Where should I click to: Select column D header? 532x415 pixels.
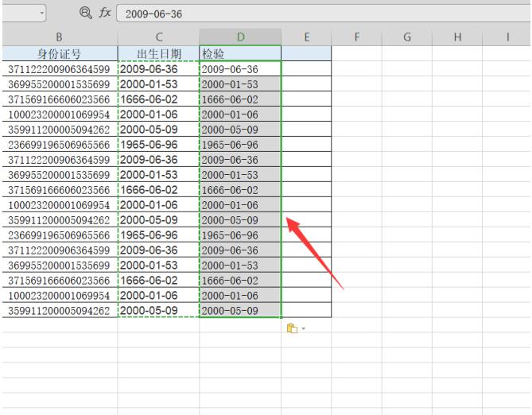[x=241, y=37]
